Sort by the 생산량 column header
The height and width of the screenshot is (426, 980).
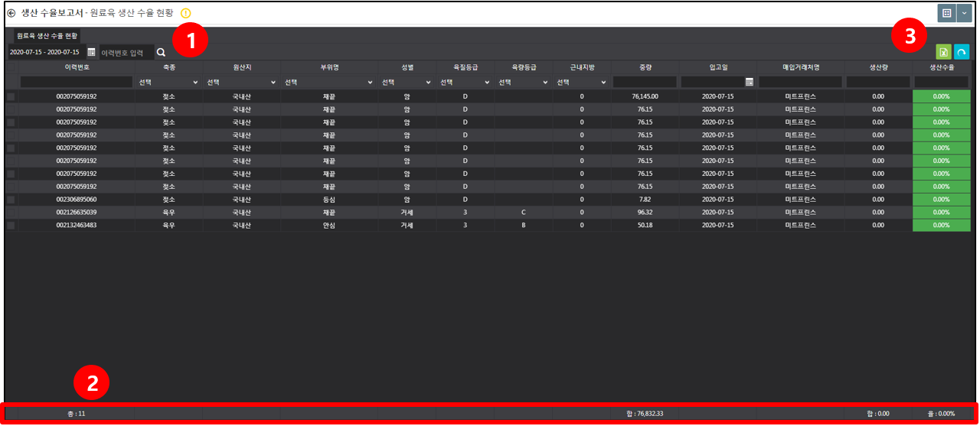[878, 67]
